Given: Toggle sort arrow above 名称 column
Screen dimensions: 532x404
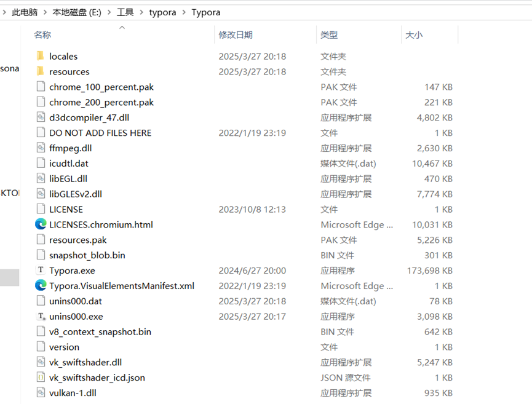Looking at the screenshot, I should [122, 27].
